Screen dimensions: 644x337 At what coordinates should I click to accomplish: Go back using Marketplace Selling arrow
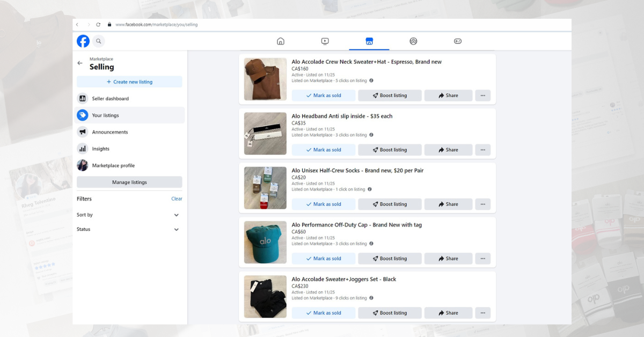pos(80,63)
